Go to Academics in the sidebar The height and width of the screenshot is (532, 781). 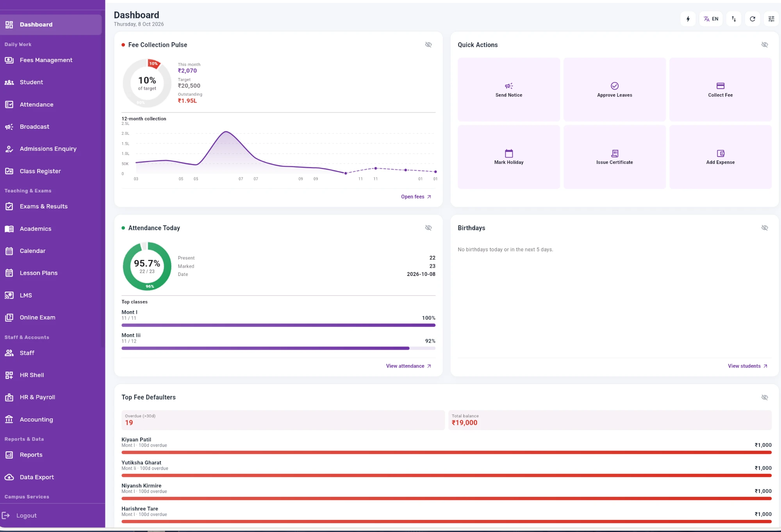(51, 229)
